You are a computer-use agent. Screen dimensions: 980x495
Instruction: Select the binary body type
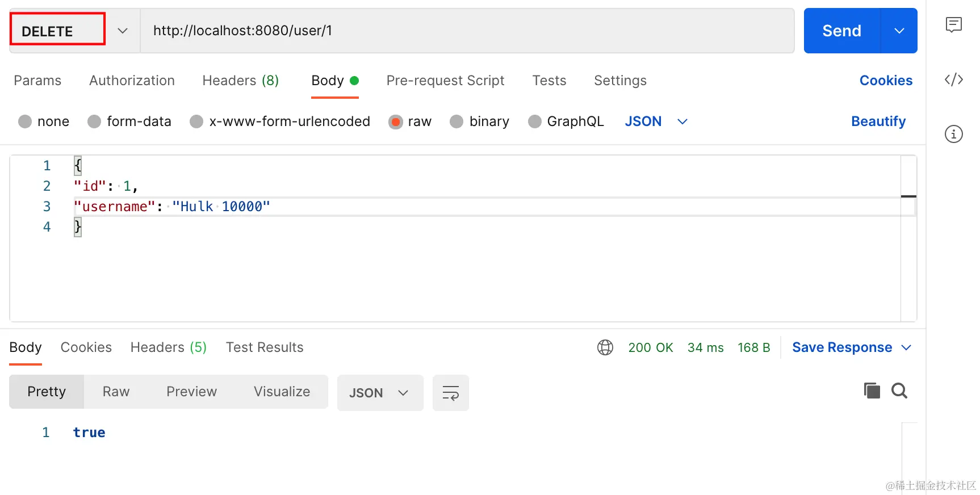479,121
